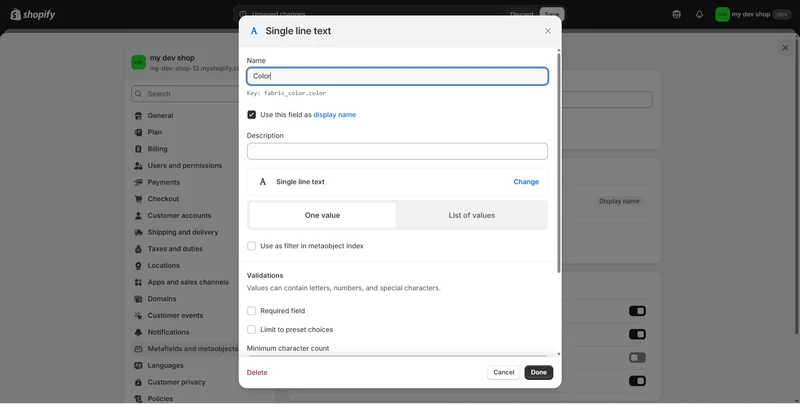The height and width of the screenshot is (404, 800).
Task: Click the Metafields and metaobjects icon
Action: click(x=138, y=349)
